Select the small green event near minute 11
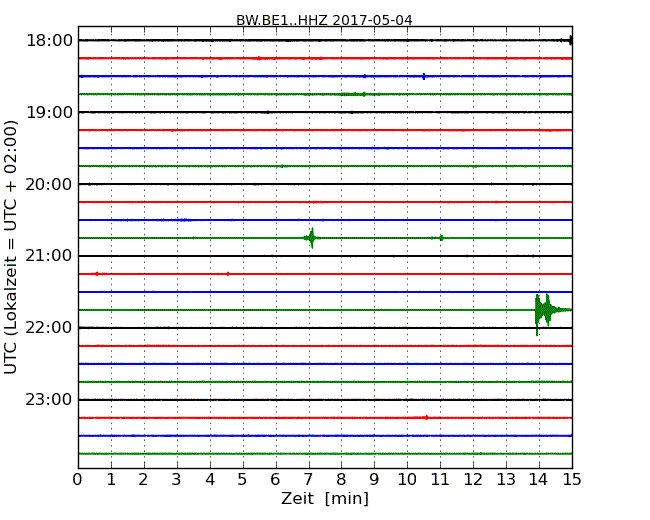The width and height of the screenshot is (650, 520). 441,238
